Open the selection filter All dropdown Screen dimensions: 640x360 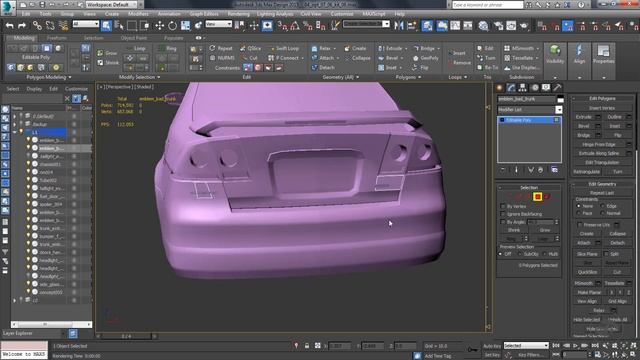[86, 24]
